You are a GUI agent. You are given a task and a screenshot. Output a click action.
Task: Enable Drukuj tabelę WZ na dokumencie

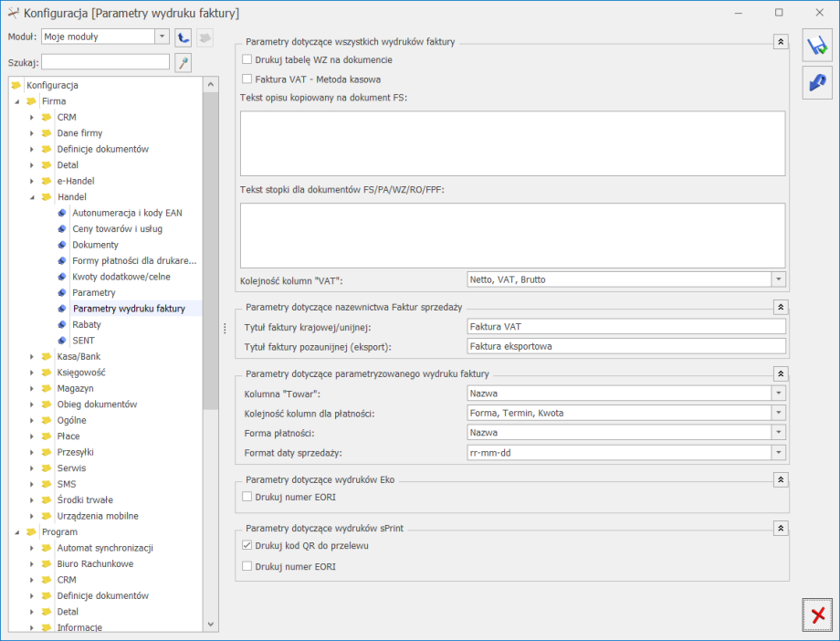[x=247, y=59]
